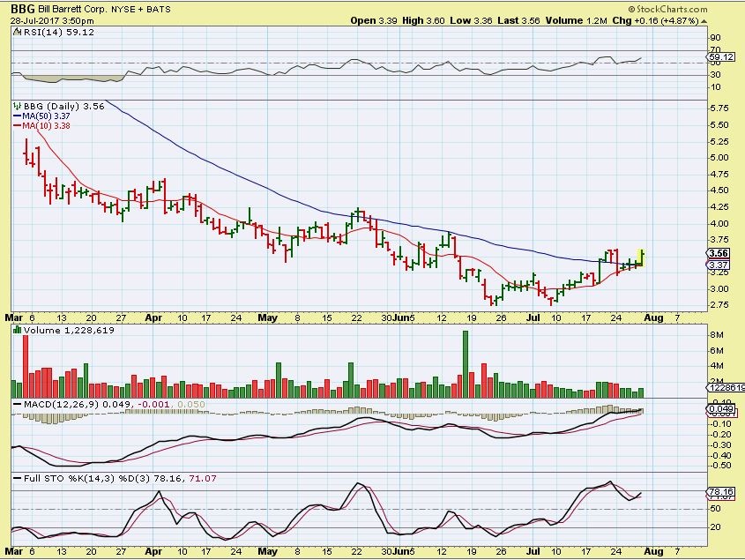This screenshot has height=560, width=745.
Task: Select the May label on date axis
Action: tap(268, 315)
